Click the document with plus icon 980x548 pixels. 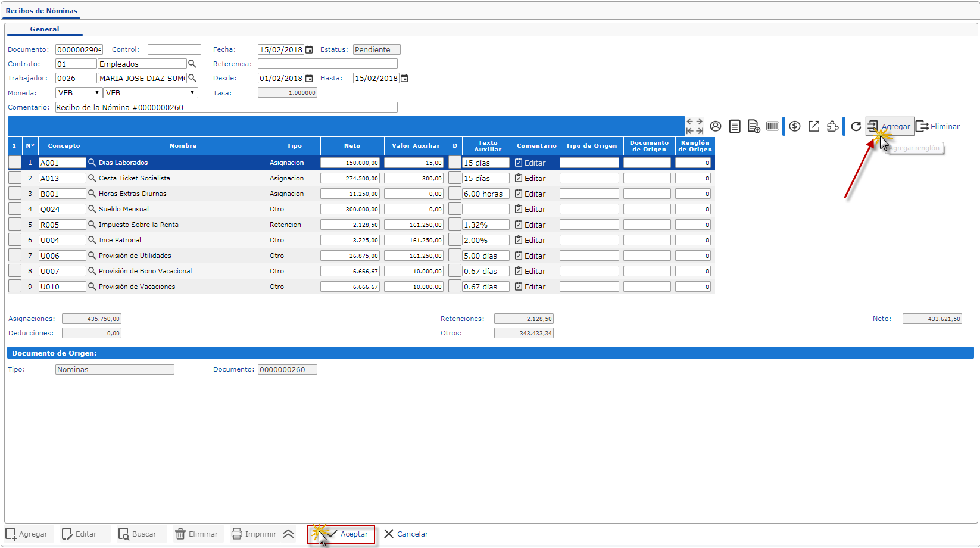[x=754, y=126]
